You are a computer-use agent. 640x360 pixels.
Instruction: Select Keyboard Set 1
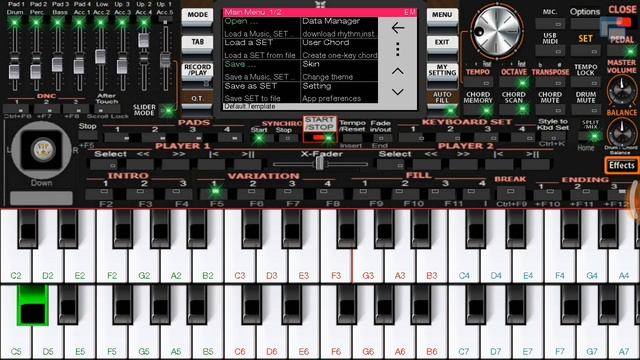tap(413, 138)
